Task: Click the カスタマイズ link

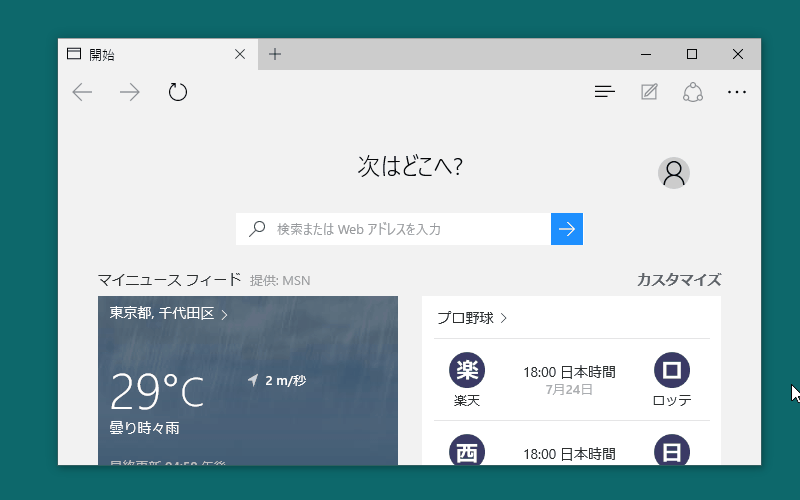Action: point(679,280)
